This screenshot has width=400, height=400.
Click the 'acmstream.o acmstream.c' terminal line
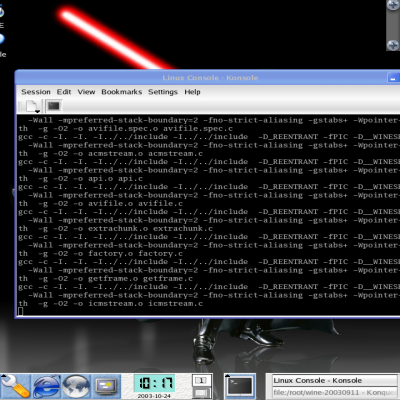(x=145, y=154)
